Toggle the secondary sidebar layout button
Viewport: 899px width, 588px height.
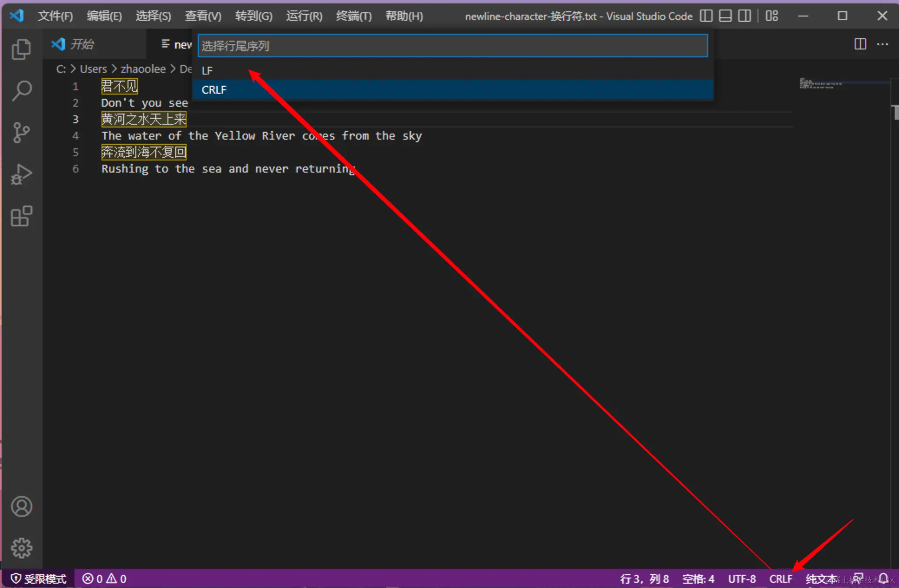pyautogui.click(x=745, y=16)
